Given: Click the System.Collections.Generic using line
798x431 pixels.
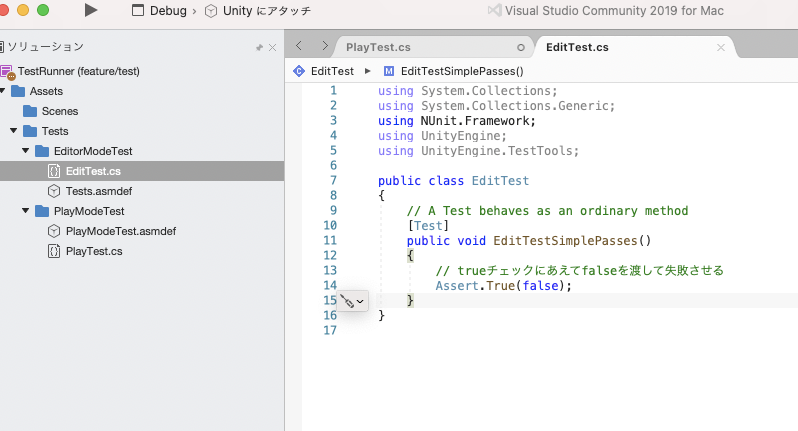Looking at the screenshot, I should [496, 105].
